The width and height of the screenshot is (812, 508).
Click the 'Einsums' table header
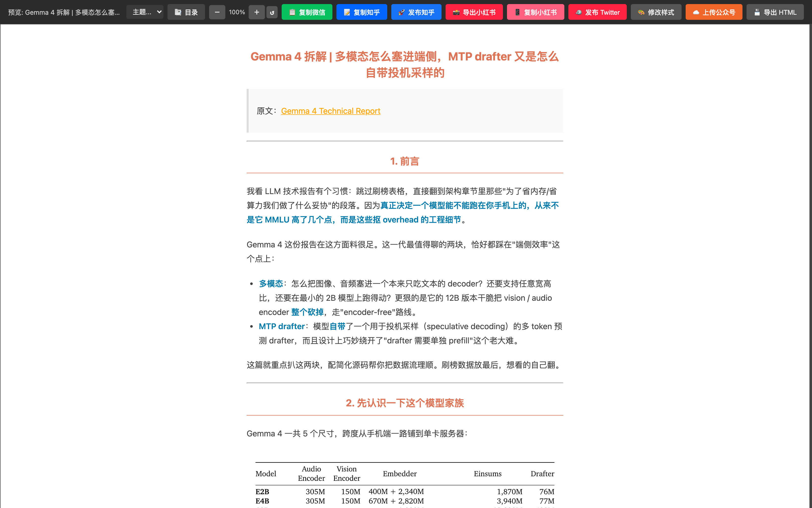[x=487, y=474]
